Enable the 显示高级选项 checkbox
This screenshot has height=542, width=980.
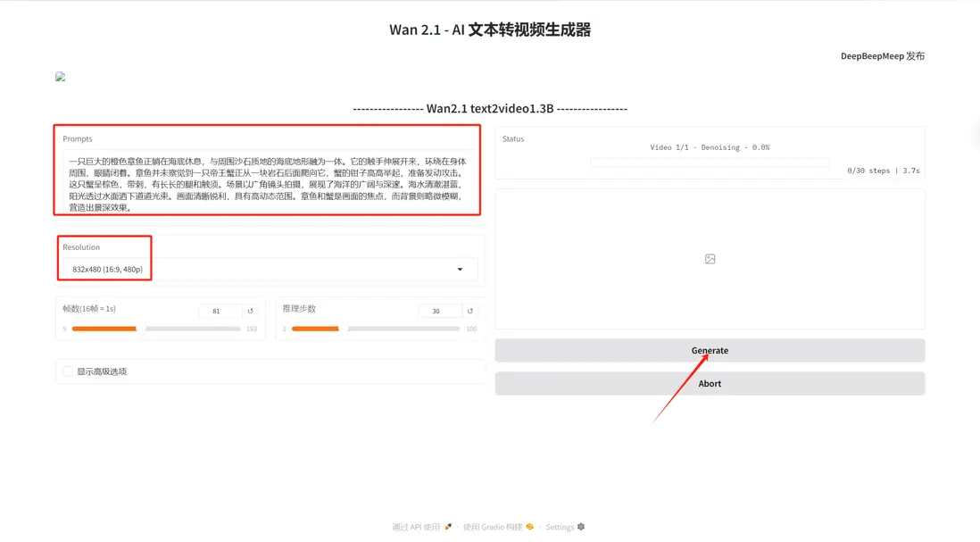68,371
